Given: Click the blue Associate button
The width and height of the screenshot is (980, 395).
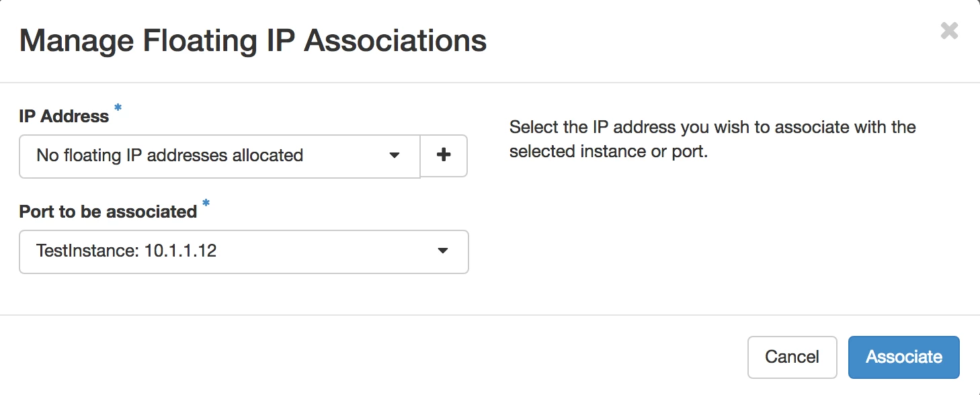Looking at the screenshot, I should tap(903, 357).
